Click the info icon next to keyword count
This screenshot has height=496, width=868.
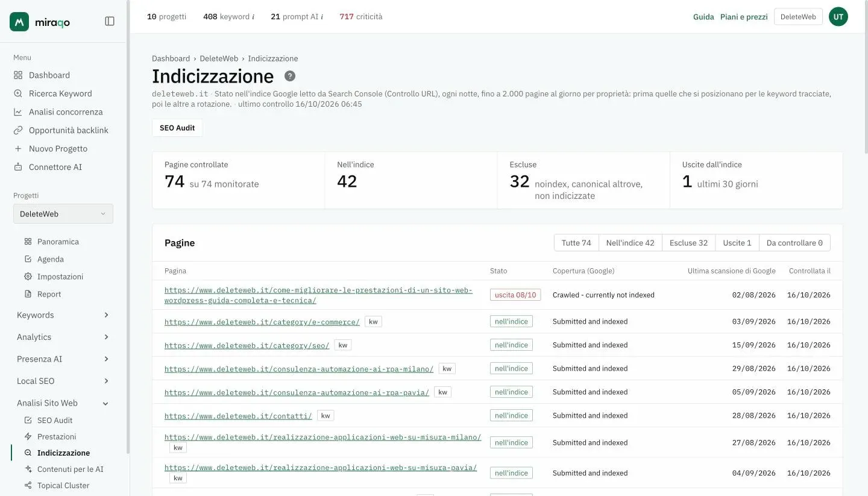click(x=253, y=17)
